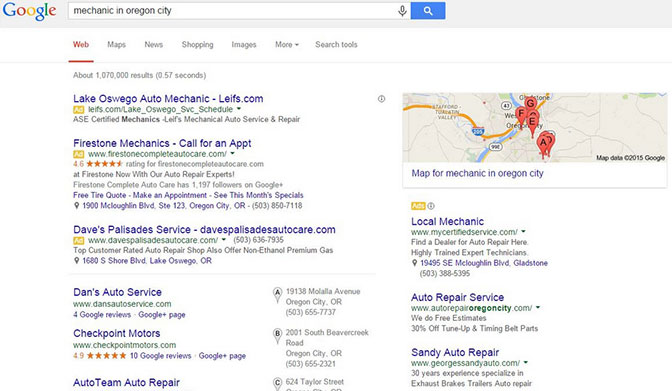Open Dan's Auto Service result
This screenshot has width=672, height=391.
click(117, 292)
